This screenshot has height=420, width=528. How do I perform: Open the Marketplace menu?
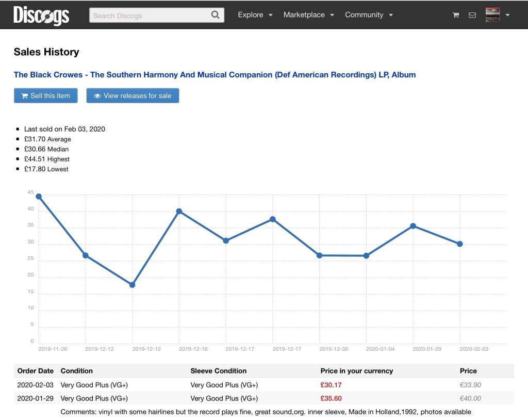[308, 15]
